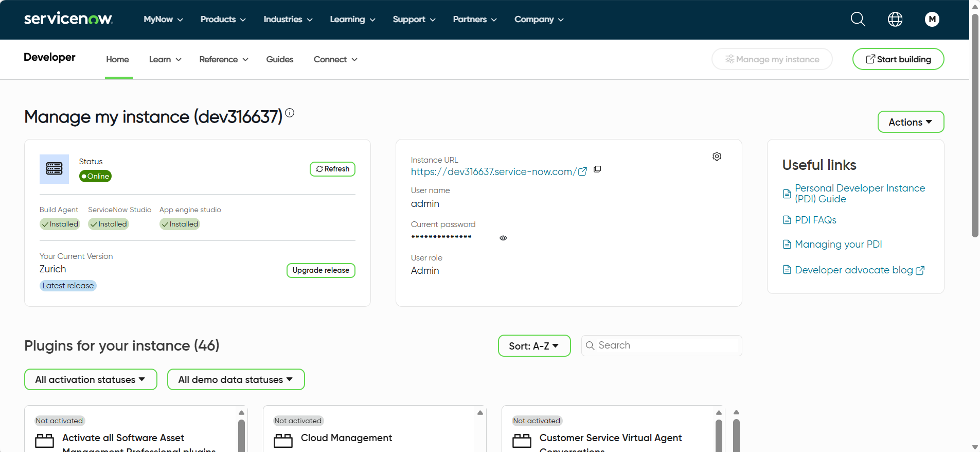Copy the instance URL with copy icon
The image size is (980, 452).
coord(597,169)
